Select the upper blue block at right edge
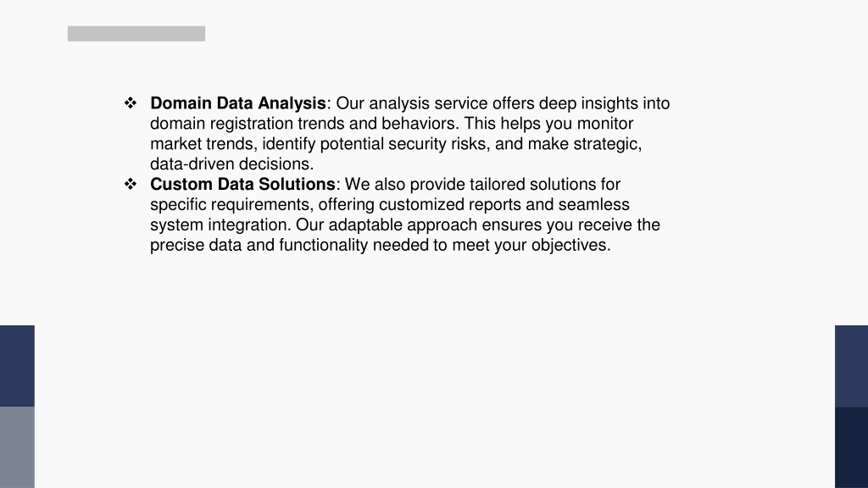The height and width of the screenshot is (488, 868). tap(851, 366)
